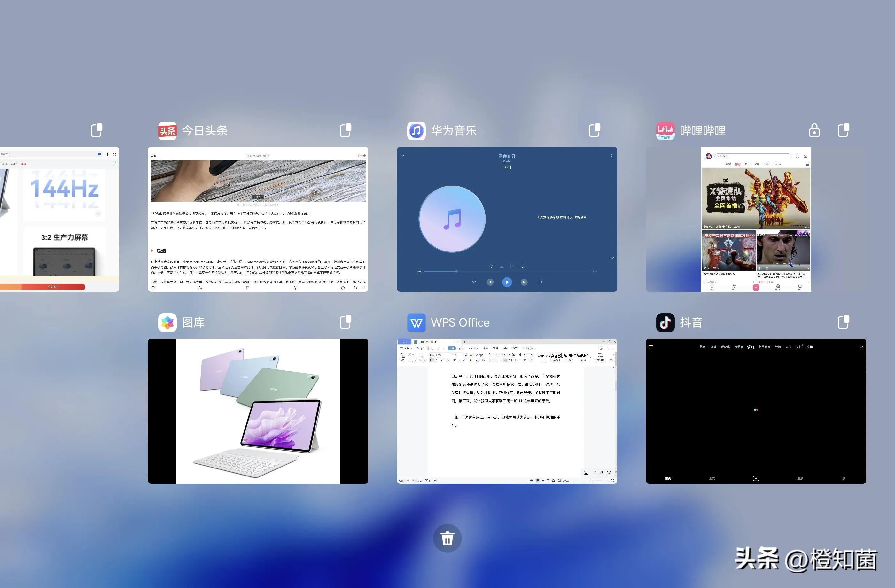Viewport: 895px width, 588px height.
Task: Click the 抖音 app icon
Action: (x=665, y=322)
